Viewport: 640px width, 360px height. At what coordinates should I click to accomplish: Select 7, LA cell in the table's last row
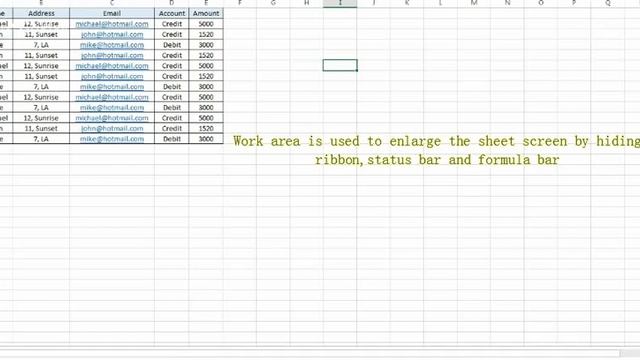tap(41, 139)
